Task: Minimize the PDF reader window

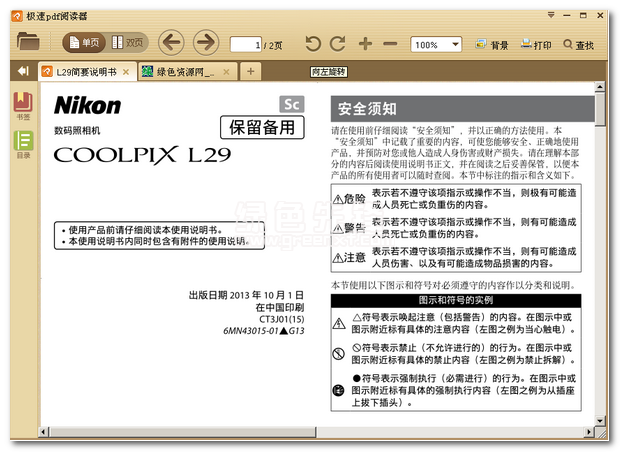Action: click(567, 15)
